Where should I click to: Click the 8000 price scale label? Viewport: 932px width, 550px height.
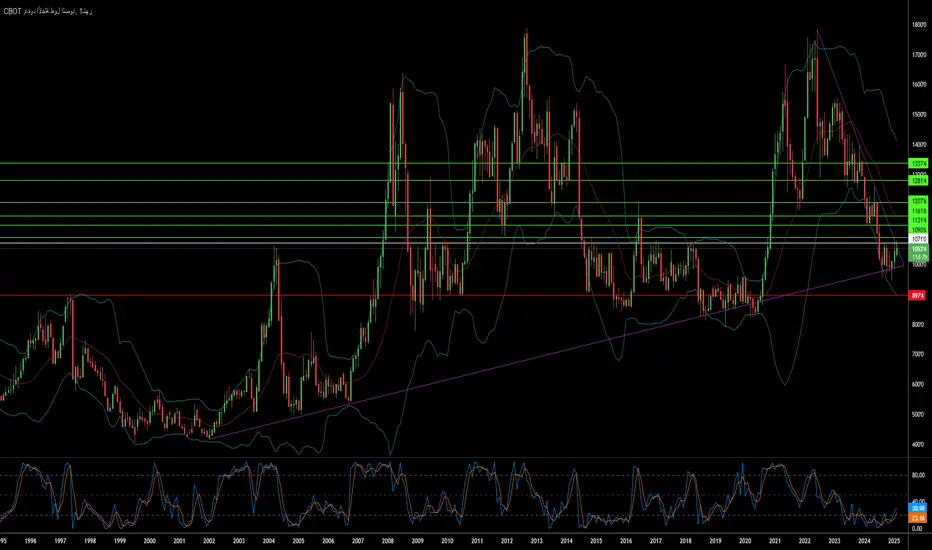[919, 325]
